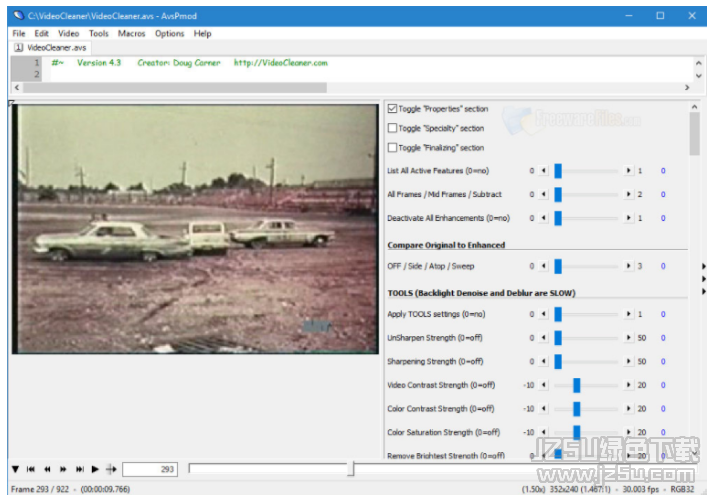Viewport: 713px width, 501px height.
Task: Open the Edit menu
Action: click(x=41, y=34)
